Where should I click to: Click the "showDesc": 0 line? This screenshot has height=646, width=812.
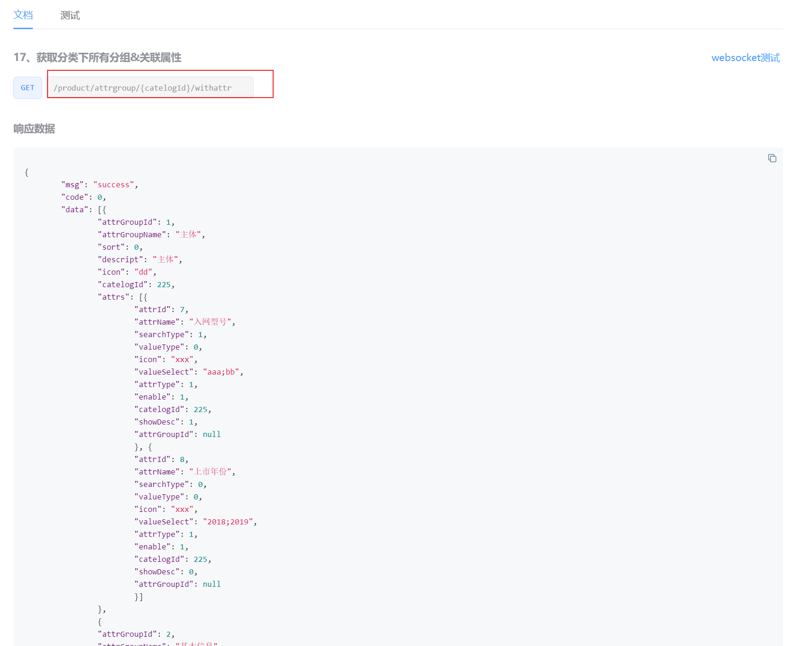tap(166, 572)
